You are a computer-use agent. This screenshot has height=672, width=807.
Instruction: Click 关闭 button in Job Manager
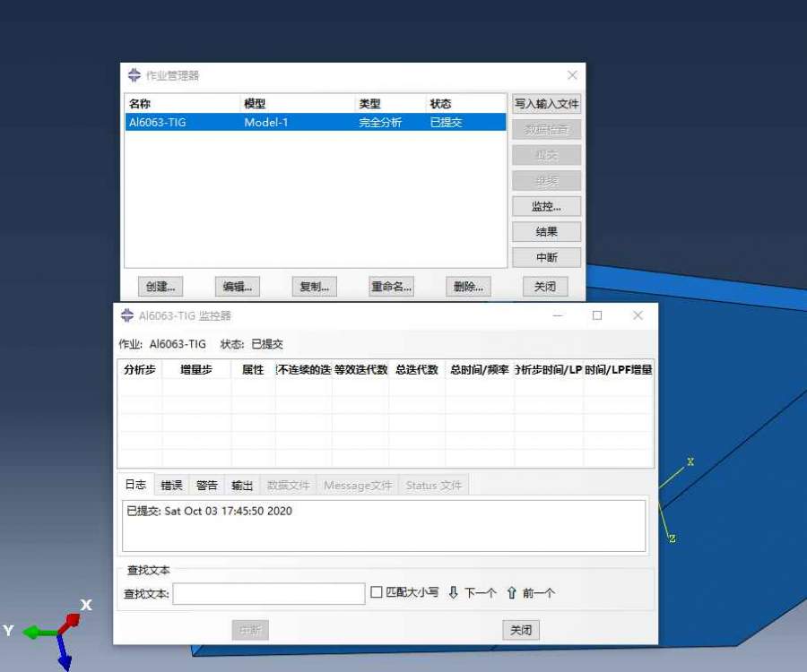pyautogui.click(x=545, y=287)
